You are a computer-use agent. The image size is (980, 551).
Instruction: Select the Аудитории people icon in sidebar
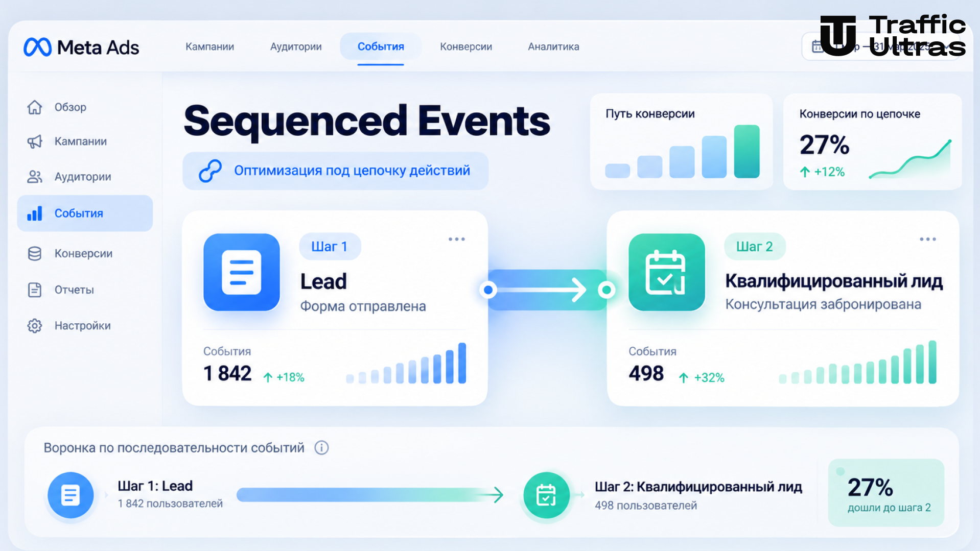coord(34,177)
